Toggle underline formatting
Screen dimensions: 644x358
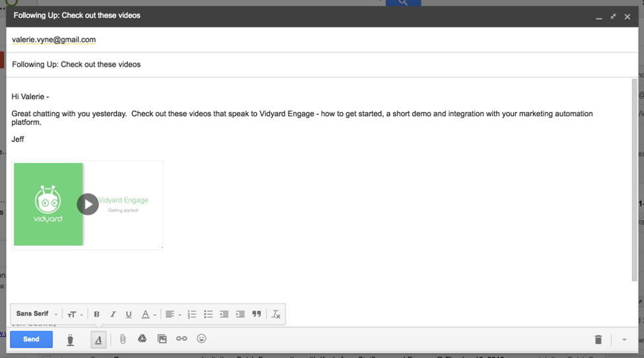coord(129,314)
